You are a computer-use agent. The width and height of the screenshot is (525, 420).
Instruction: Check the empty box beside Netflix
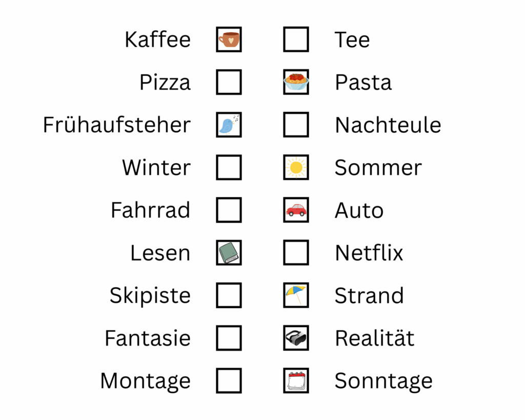(x=296, y=253)
